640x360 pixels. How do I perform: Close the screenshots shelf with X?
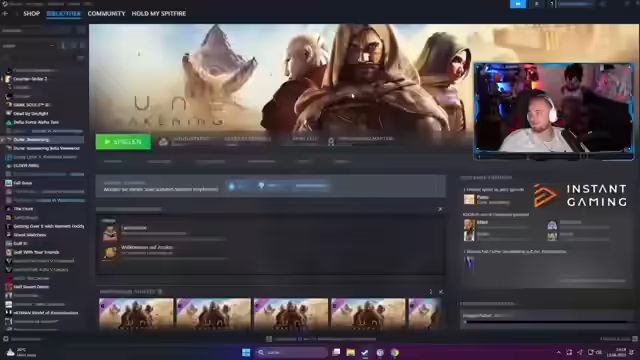pos(441,292)
